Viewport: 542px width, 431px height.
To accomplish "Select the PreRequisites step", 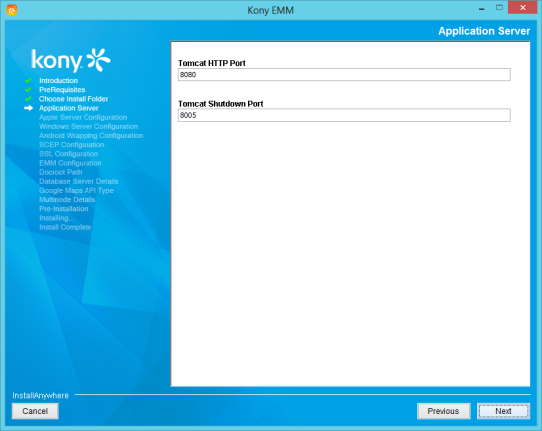I will point(62,90).
